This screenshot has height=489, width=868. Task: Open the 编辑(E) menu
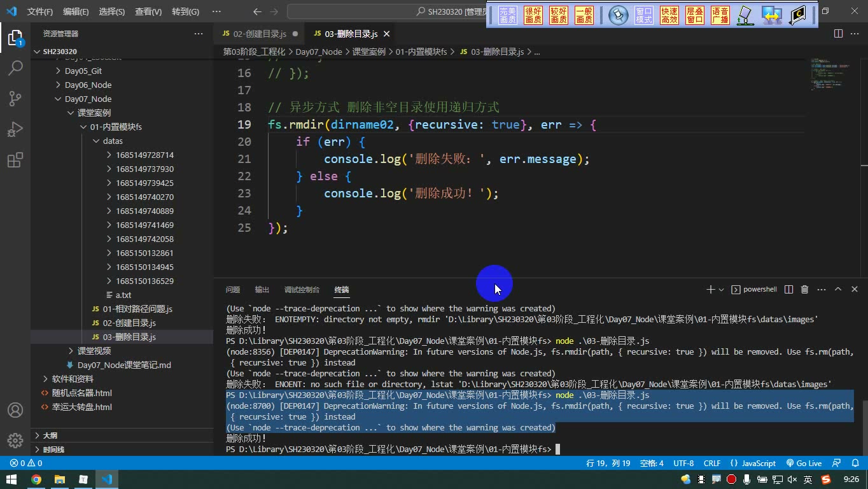(x=76, y=11)
